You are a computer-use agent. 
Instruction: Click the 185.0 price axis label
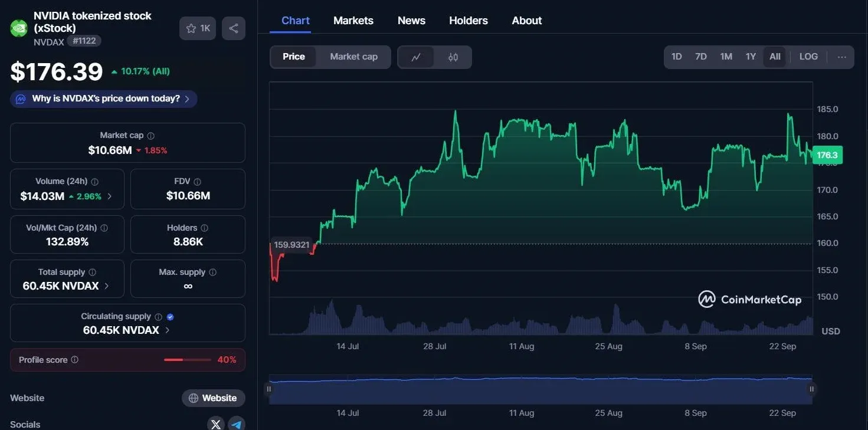pyautogui.click(x=827, y=109)
